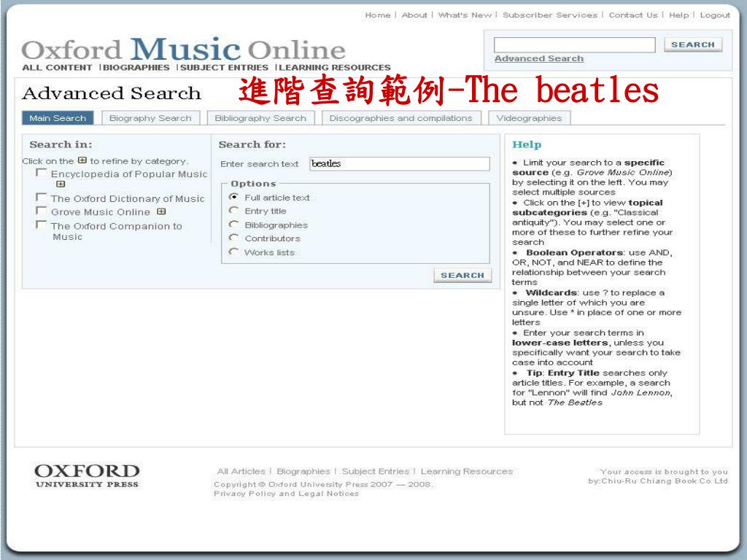747x560 pixels.
Task: Choose the Entry title radio option
Action: pyautogui.click(x=233, y=210)
